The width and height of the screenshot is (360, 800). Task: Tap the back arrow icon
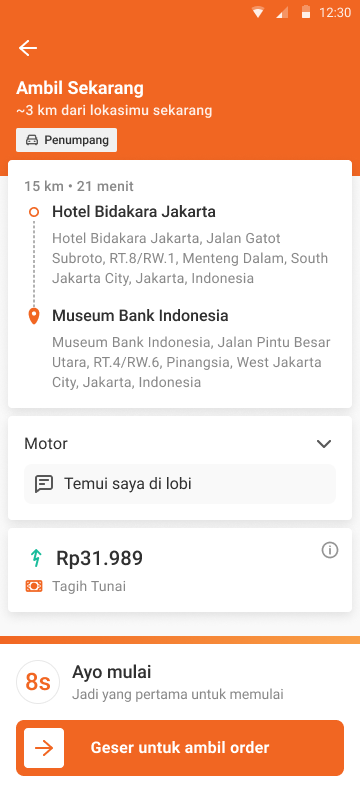(x=28, y=48)
